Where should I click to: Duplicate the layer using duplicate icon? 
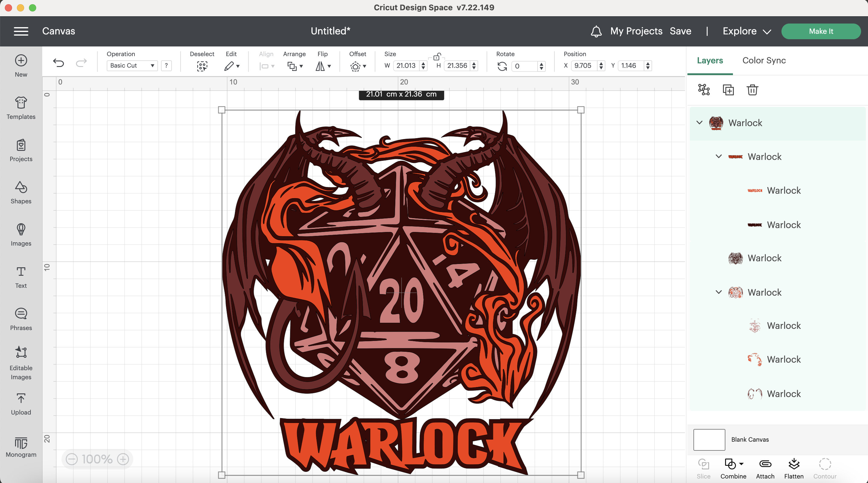tap(728, 90)
